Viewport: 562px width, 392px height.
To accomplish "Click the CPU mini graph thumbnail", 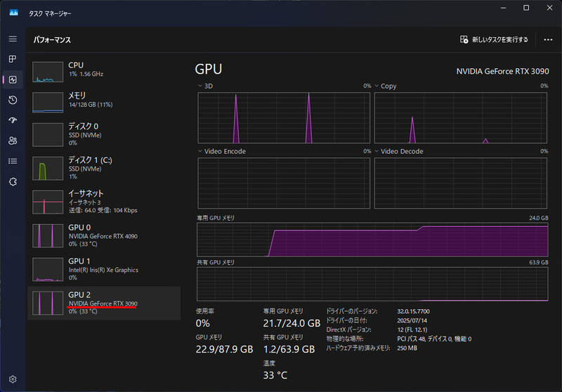I will [48, 72].
